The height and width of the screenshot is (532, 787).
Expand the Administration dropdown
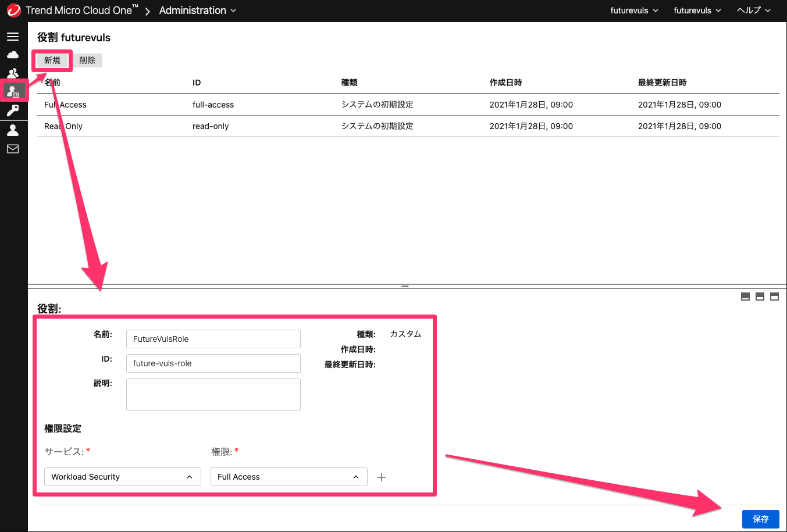198,10
